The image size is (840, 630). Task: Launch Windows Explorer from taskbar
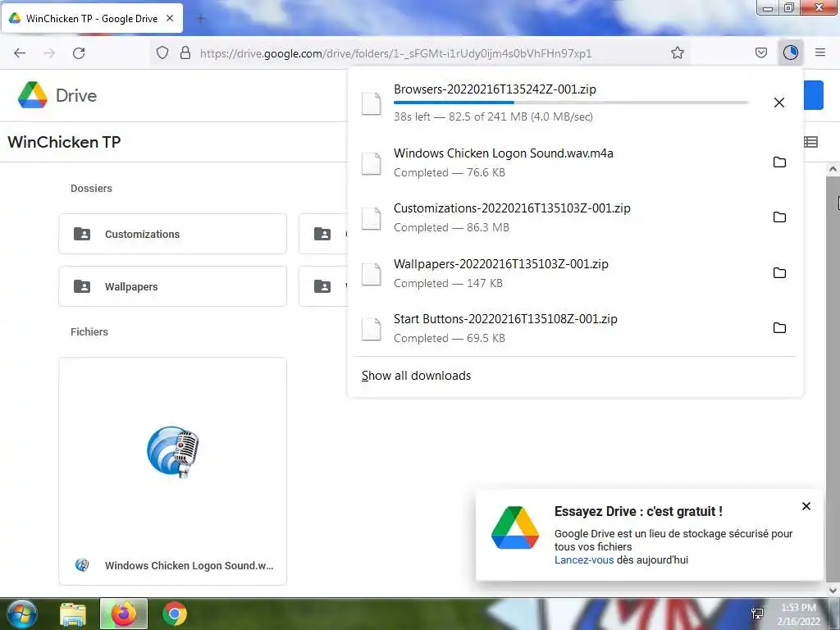coord(73,614)
